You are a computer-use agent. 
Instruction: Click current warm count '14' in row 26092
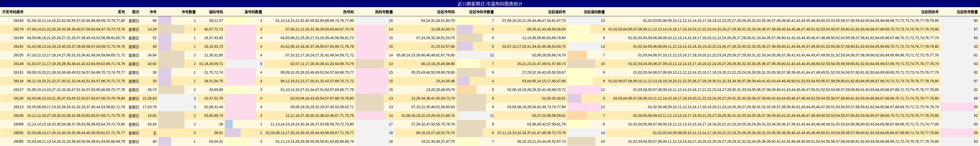[603, 133]
